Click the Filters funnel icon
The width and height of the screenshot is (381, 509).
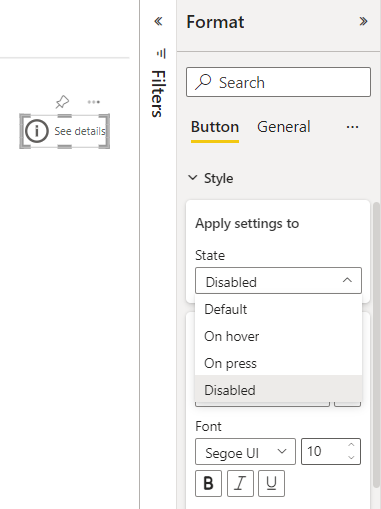pos(161,53)
